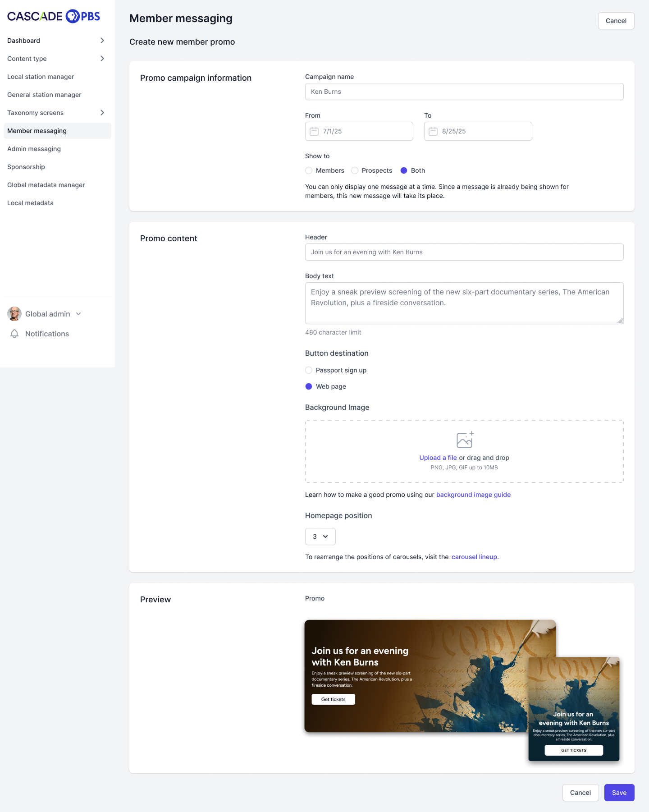Open the Dashboard menu item
Viewport: 649px width, 812px height.
pyautogui.click(x=23, y=41)
